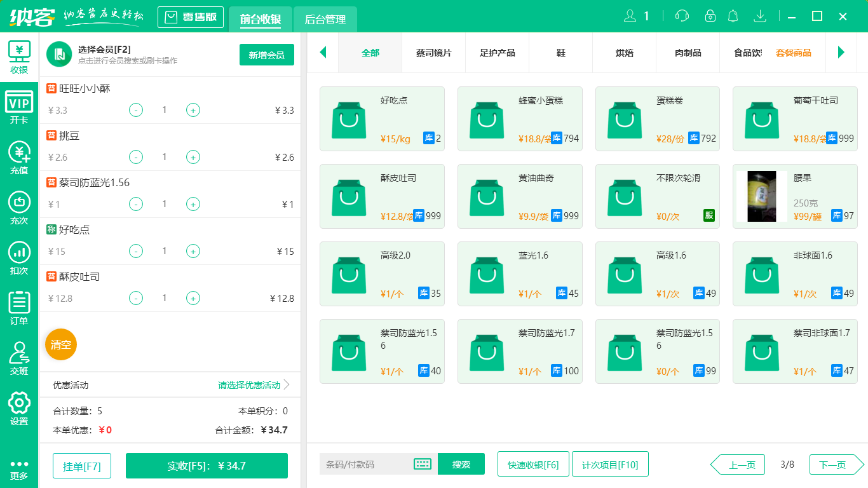Select the VIP 开卡 sidebar icon

point(19,105)
